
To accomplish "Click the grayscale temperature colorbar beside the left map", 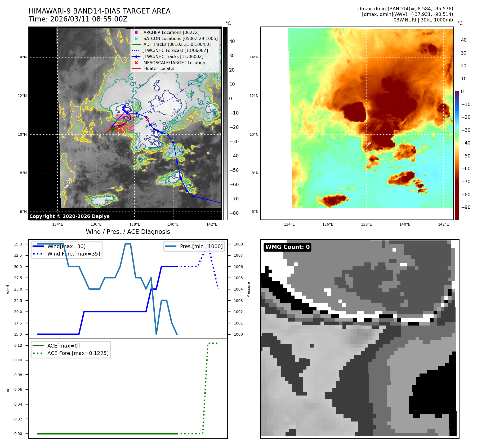I will [x=225, y=123].
